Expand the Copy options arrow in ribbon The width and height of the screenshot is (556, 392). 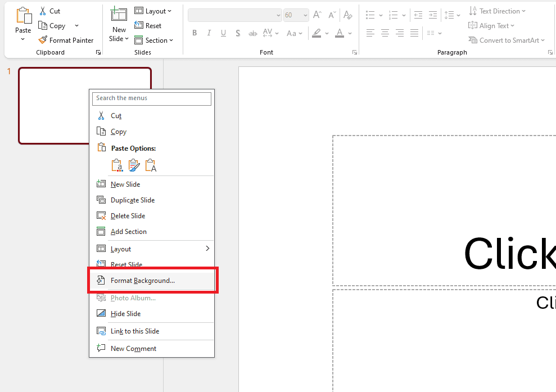tap(76, 25)
